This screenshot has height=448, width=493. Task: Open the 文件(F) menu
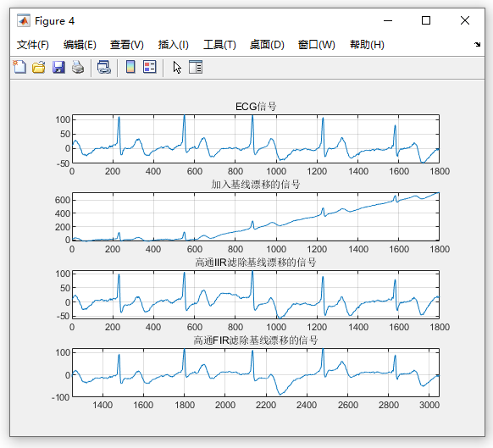[33, 45]
